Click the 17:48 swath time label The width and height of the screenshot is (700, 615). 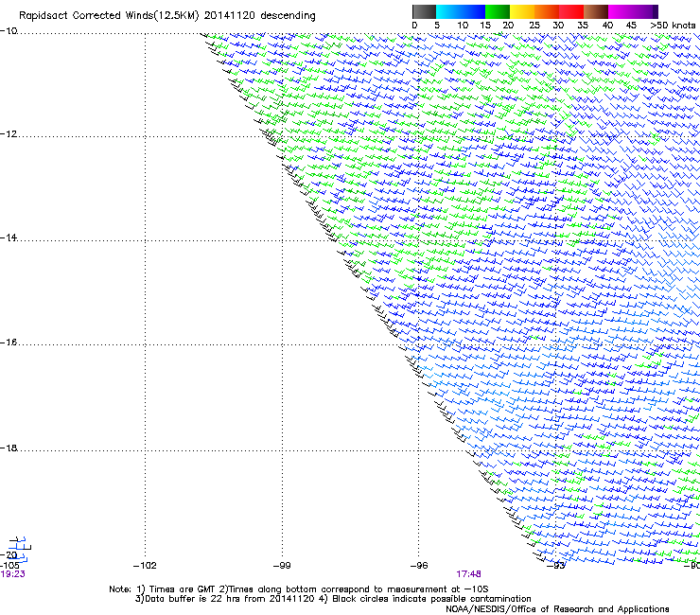click(x=468, y=574)
